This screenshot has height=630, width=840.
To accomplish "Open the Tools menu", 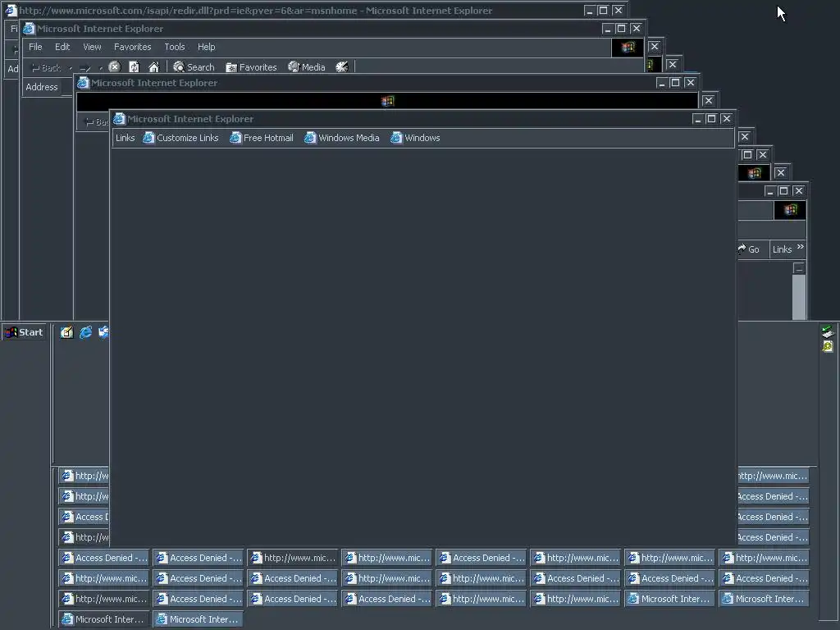I will click(x=175, y=47).
